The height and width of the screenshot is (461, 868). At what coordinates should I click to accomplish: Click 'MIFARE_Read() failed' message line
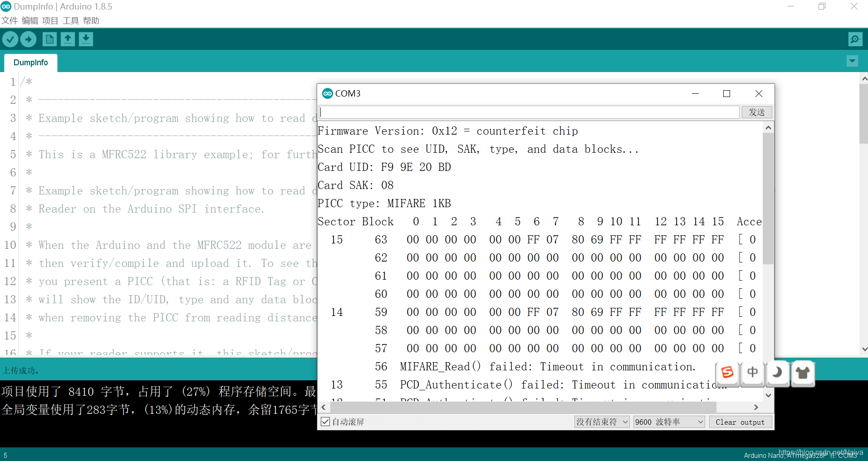coord(548,367)
